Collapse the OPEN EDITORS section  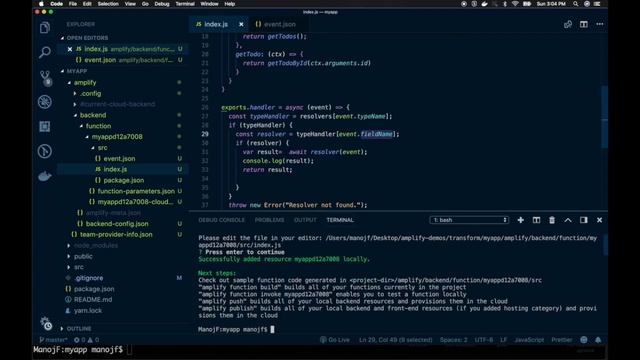(87, 38)
